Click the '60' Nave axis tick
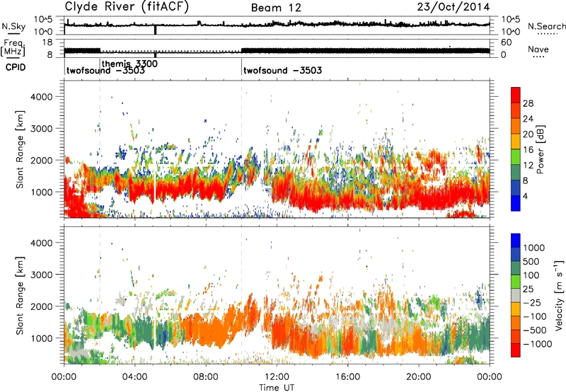 pos(507,42)
